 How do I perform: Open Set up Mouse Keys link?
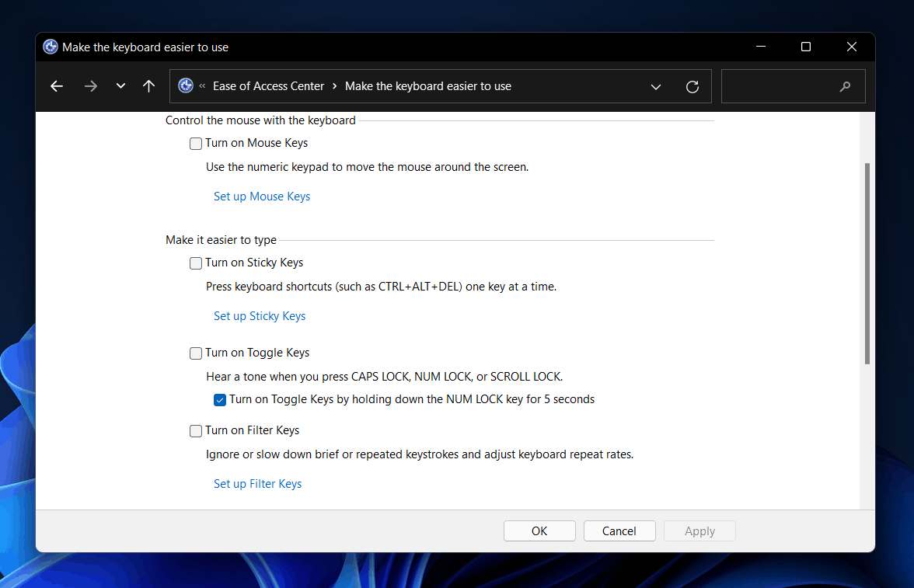[262, 197]
